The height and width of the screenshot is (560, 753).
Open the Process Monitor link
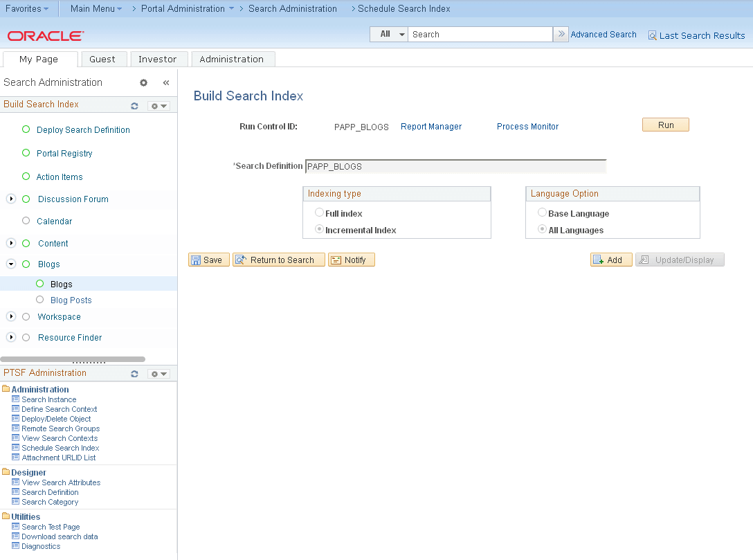[x=527, y=126]
